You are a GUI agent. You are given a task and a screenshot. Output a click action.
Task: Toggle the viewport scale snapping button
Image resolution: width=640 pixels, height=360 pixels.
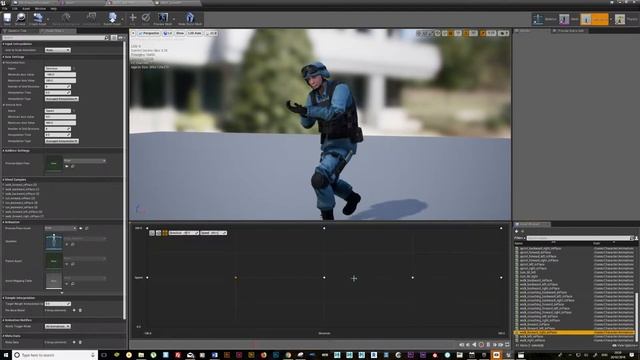pyautogui.click(x=483, y=33)
